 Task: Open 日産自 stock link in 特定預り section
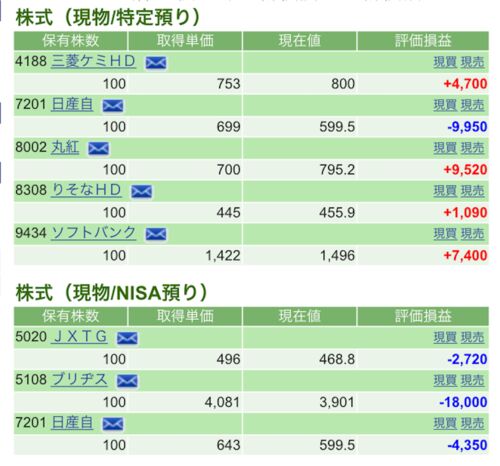pyautogui.click(x=72, y=104)
